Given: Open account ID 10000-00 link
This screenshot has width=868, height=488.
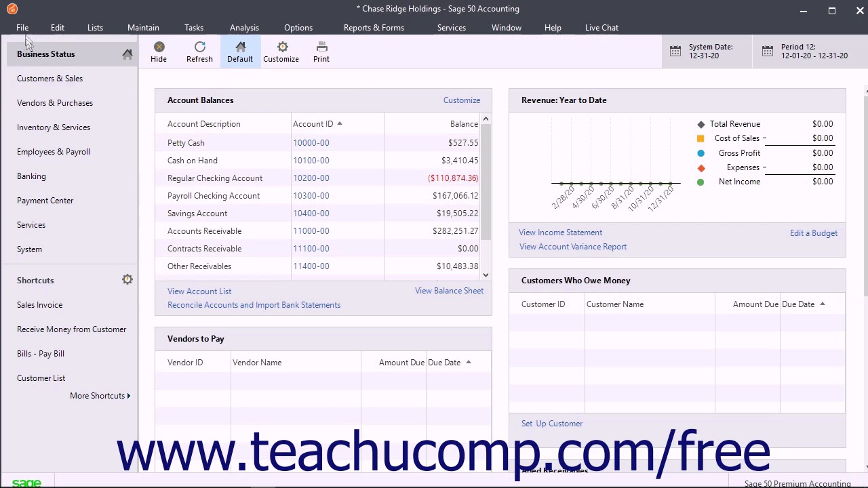Looking at the screenshot, I should (x=311, y=143).
